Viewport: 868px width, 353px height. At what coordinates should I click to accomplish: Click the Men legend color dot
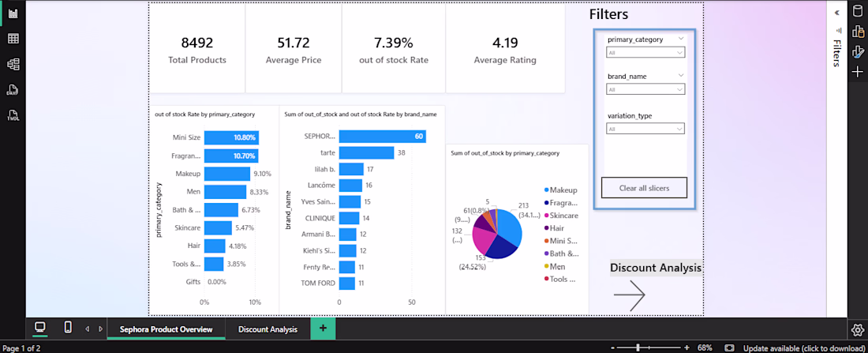[x=546, y=267]
